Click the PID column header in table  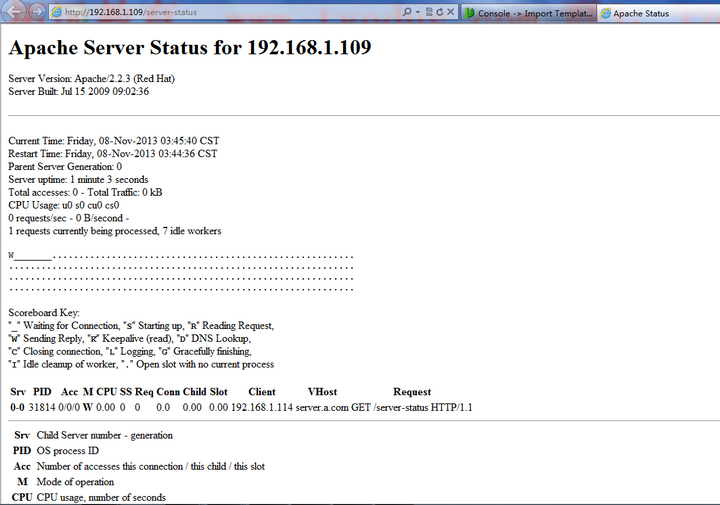pos(42,392)
